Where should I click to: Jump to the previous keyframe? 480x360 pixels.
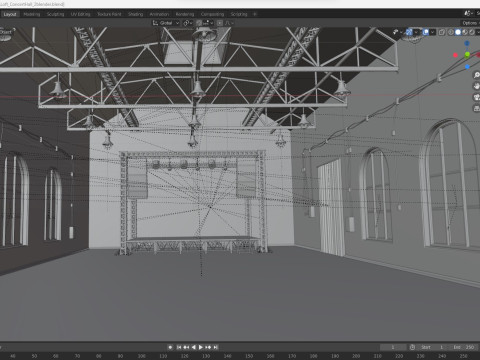186,347
